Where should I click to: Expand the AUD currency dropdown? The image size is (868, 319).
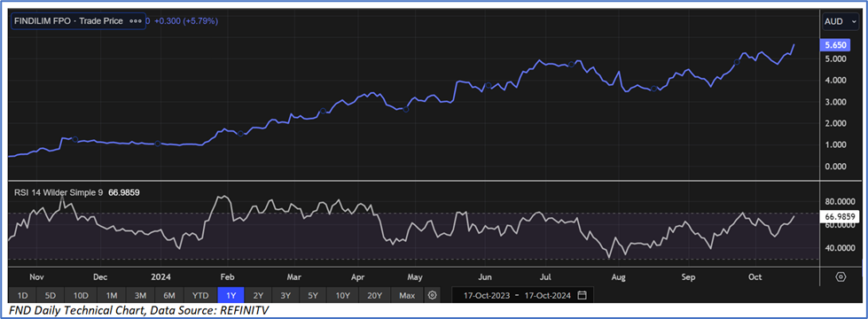click(840, 21)
